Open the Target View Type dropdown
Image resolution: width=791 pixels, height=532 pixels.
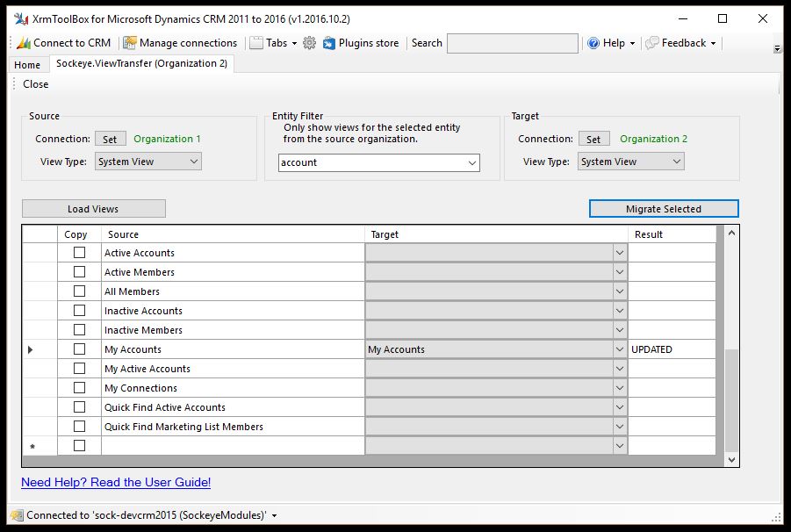pyautogui.click(x=631, y=162)
